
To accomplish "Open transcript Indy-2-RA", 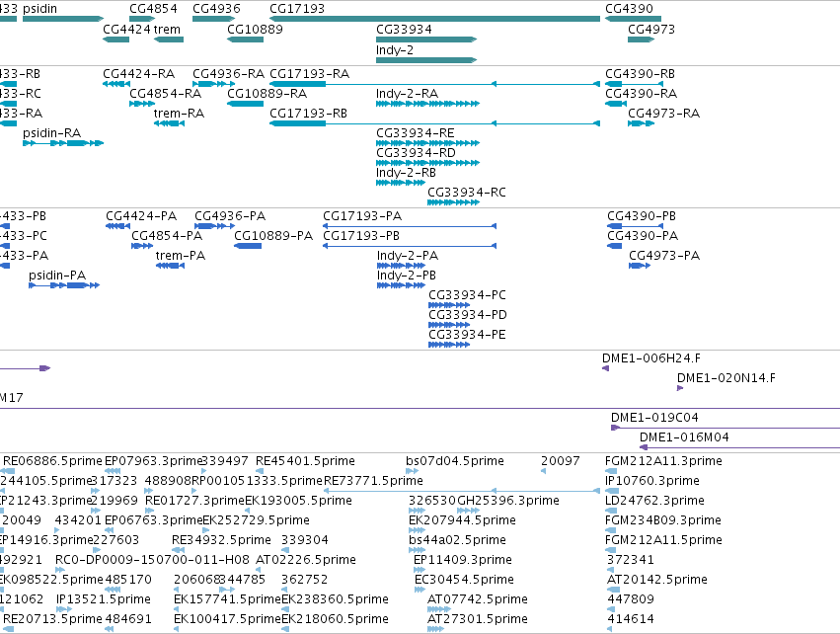I will click(x=407, y=94).
